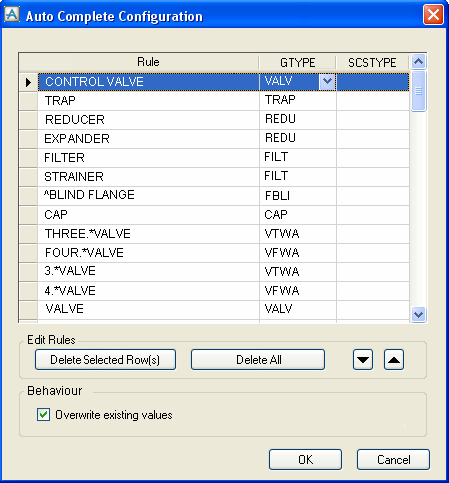Move selected rule up with arrow button
Image resolution: width=449 pixels, height=483 pixels.
click(x=394, y=360)
